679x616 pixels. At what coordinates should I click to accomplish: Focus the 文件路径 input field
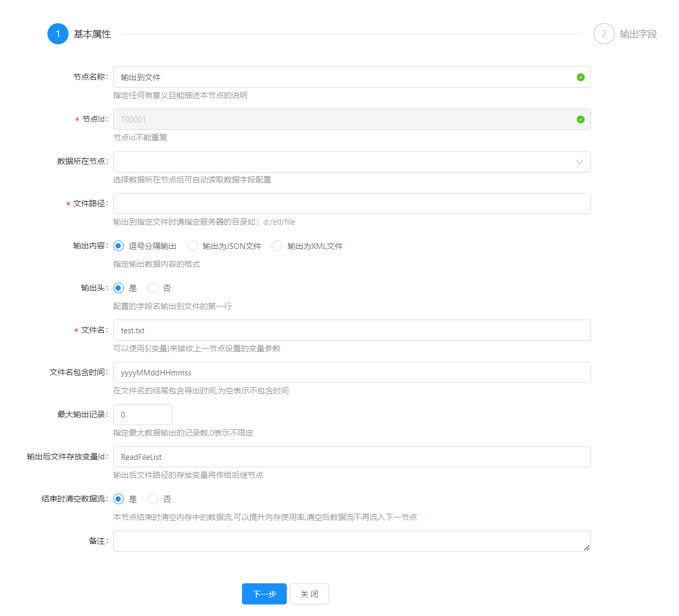click(352, 204)
